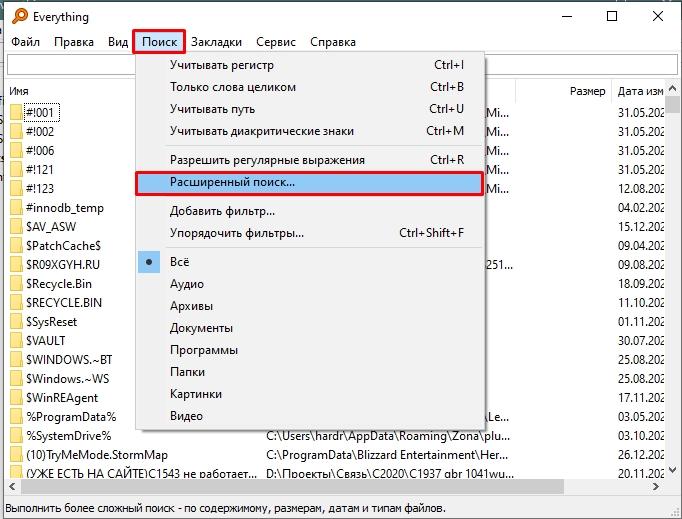Open the Закладки menu
This screenshot has height=519, width=682.
point(216,42)
